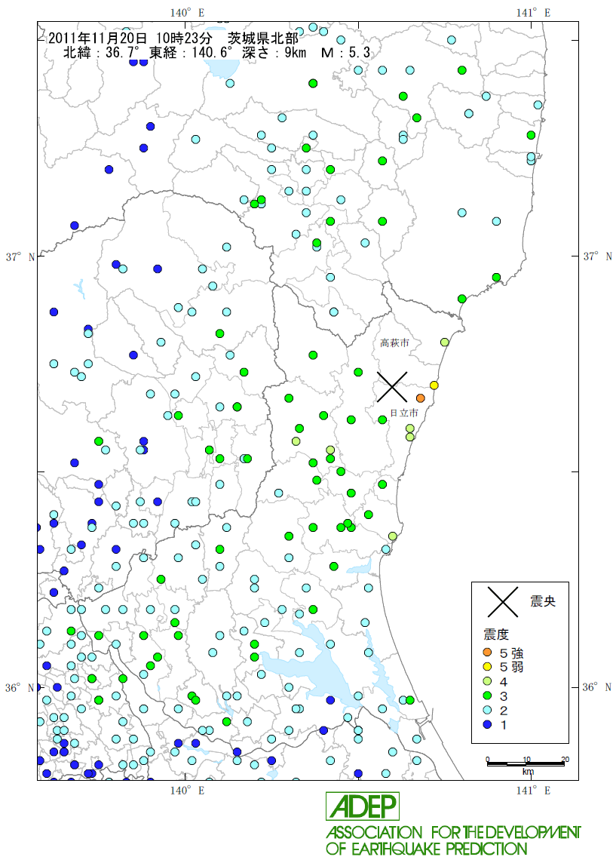Click the 日立市 city label
The height and width of the screenshot is (860, 616).
click(404, 413)
